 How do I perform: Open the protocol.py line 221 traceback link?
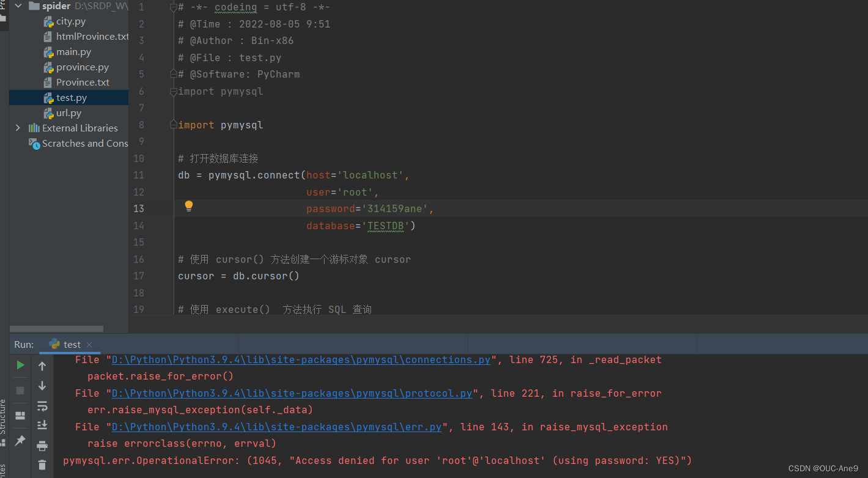click(x=292, y=393)
